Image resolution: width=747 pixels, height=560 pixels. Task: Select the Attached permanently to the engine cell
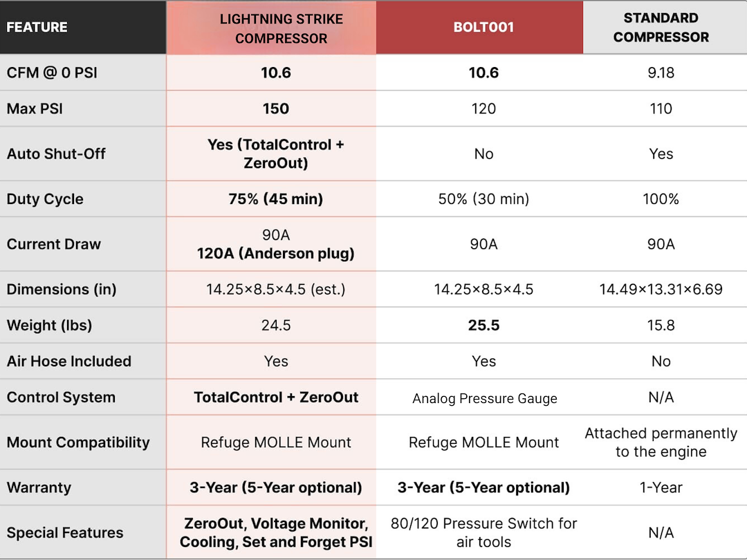(x=661, y=442)
